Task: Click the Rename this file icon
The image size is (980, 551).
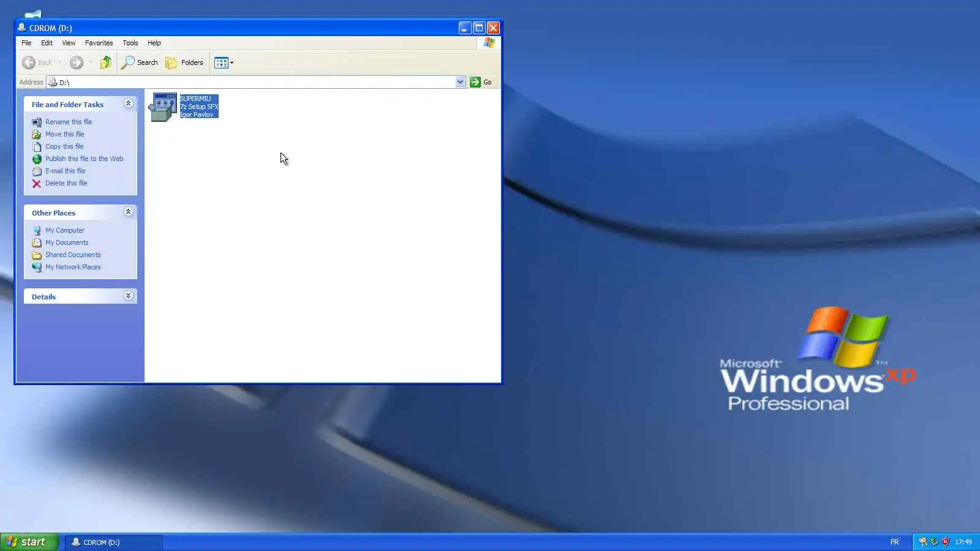Action: point(37,122)
